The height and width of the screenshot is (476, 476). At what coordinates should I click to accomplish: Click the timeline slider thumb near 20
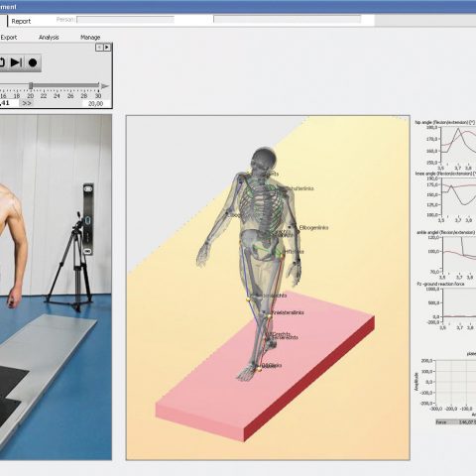click(x=31, y=86)
